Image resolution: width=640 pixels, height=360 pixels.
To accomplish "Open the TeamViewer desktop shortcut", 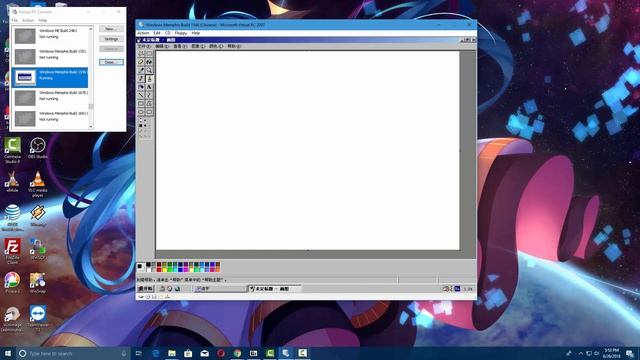I will 38,319.
